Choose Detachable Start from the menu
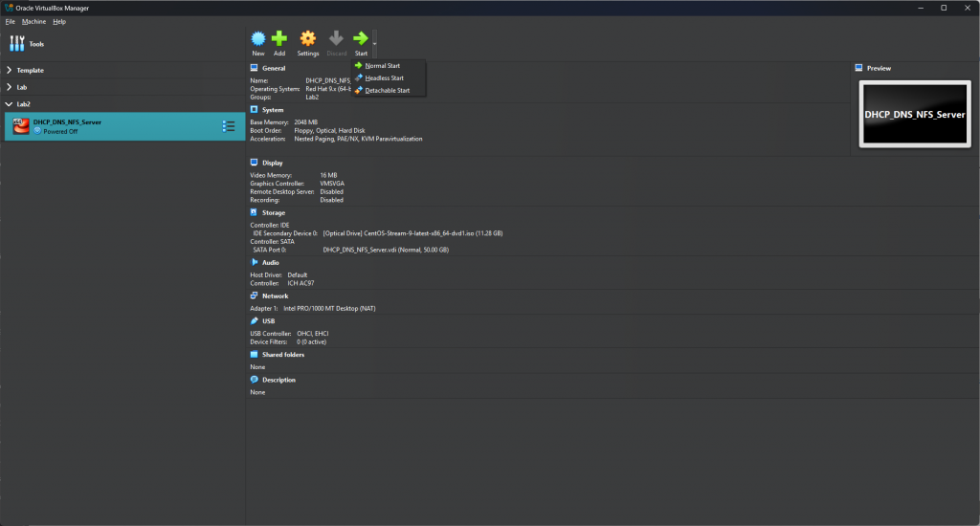Viewport: 980px width, 526px height. [x=389, y=91]
